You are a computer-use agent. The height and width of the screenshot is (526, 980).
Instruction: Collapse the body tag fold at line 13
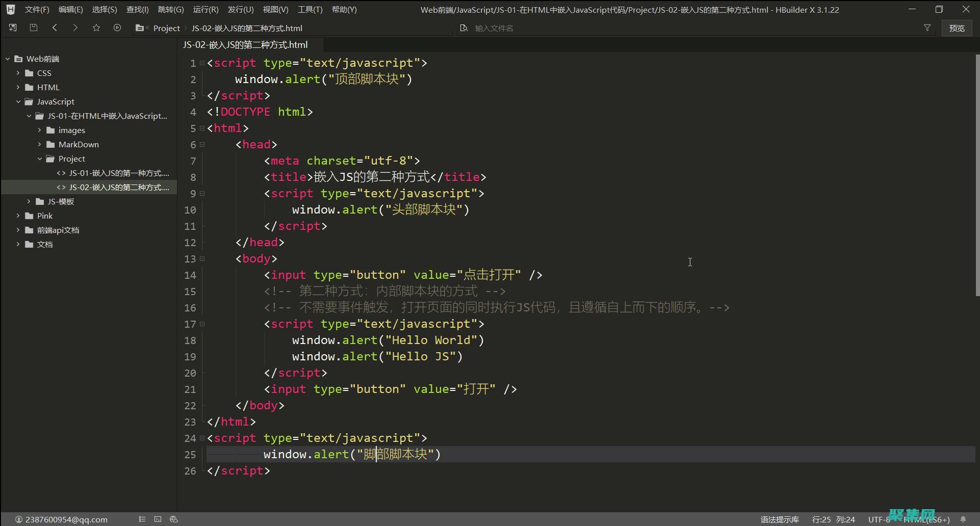(202, 259)
